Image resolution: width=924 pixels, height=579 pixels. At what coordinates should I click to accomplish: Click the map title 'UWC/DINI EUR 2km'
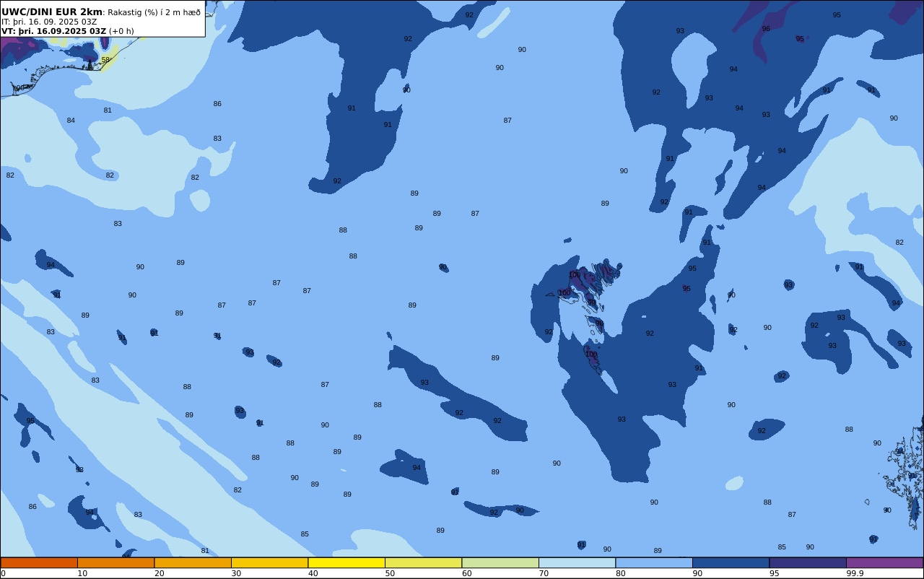click(x=52, y=12)
